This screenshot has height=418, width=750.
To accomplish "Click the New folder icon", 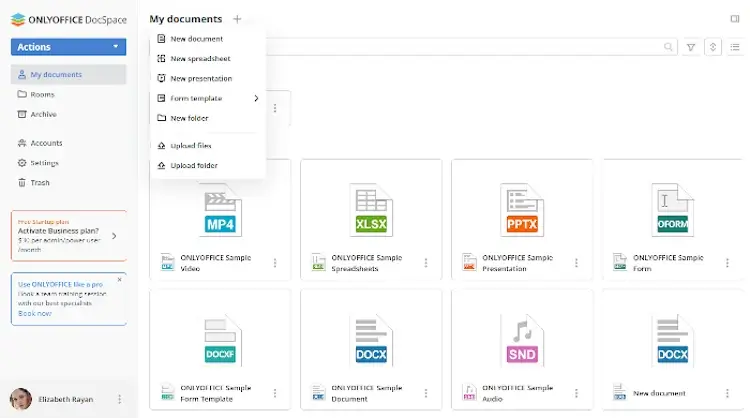I will pos(161,118).
